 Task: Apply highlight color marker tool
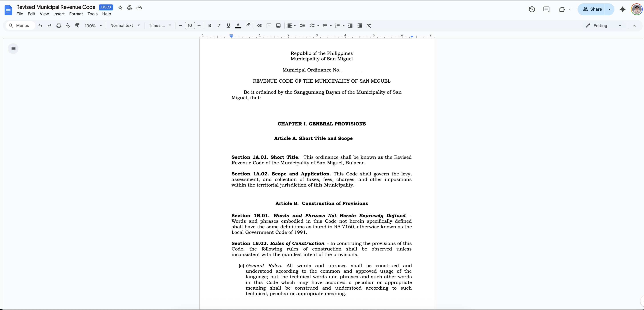tap(248, 26)
